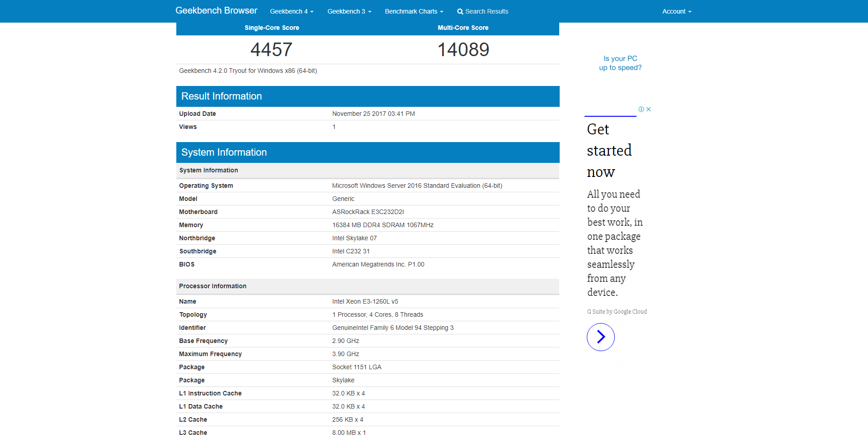The width and height of the screenshot is (868, 438).
Task: Click the Views row label
Action: 188,127
